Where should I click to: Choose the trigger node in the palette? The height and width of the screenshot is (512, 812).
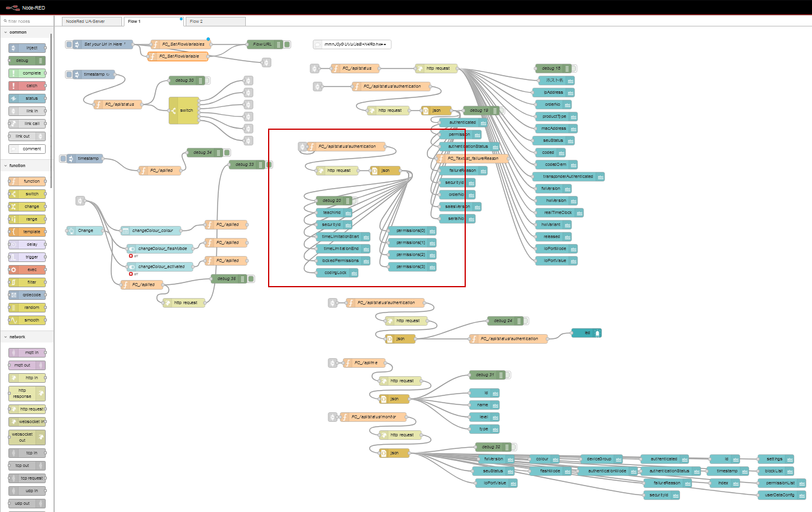click(27, 257)
